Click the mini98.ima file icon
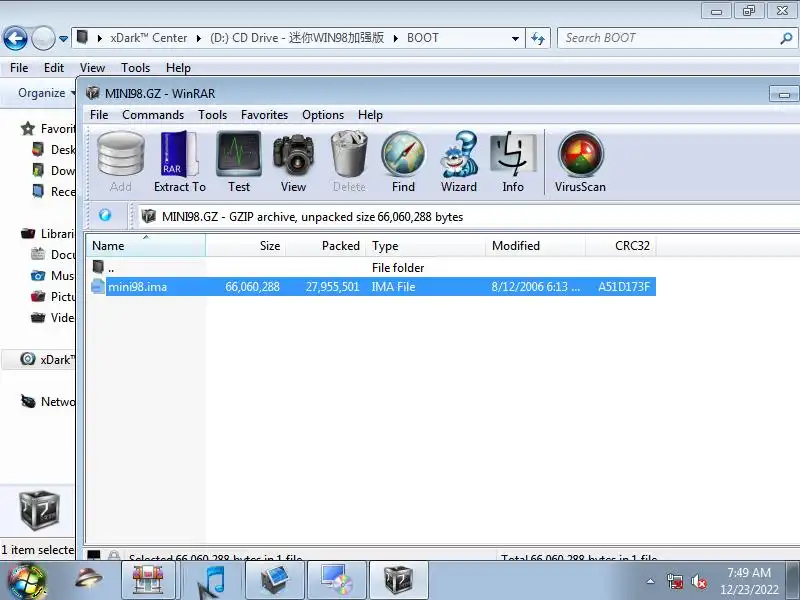 [97, 287]
